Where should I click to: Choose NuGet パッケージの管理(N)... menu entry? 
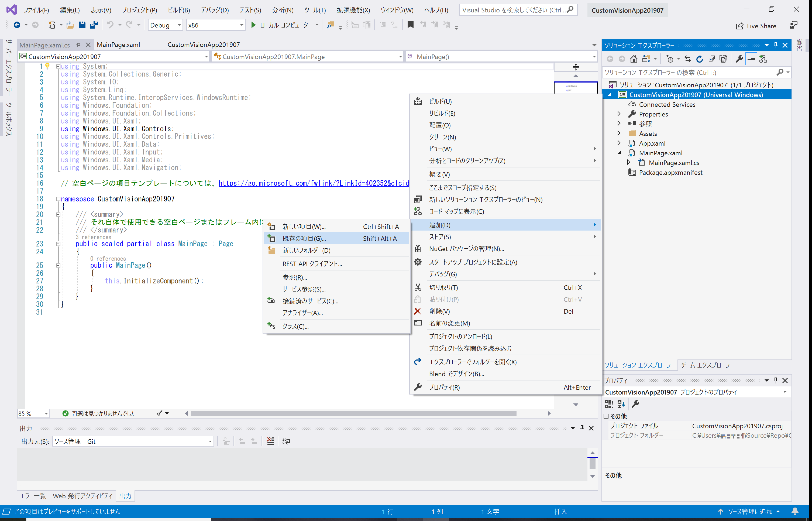[466, 249]
